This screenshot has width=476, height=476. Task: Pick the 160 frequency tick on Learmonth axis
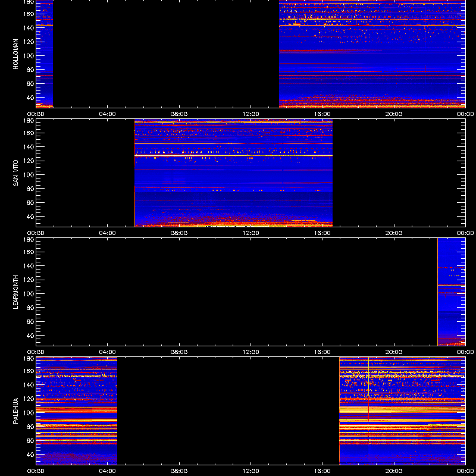[x=30, y=252]
